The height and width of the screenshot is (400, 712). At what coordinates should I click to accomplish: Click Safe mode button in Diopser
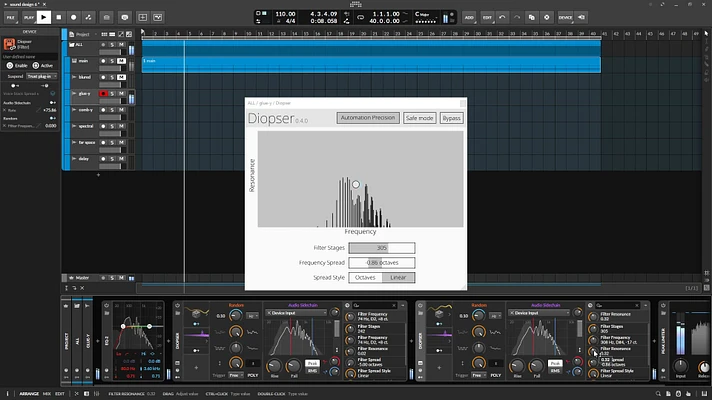coord(419,118)
